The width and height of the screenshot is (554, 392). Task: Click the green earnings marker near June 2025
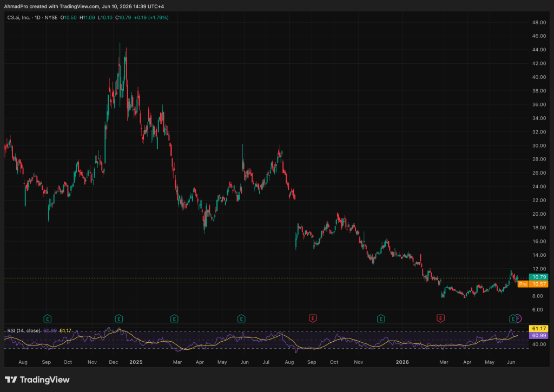click(241, 319)
